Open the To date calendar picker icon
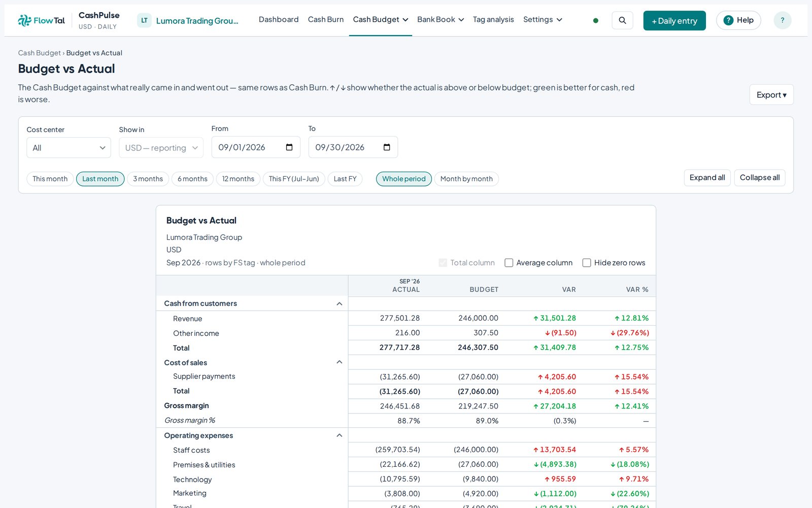This screenshot has width=812, height=508. coord(387,147)
